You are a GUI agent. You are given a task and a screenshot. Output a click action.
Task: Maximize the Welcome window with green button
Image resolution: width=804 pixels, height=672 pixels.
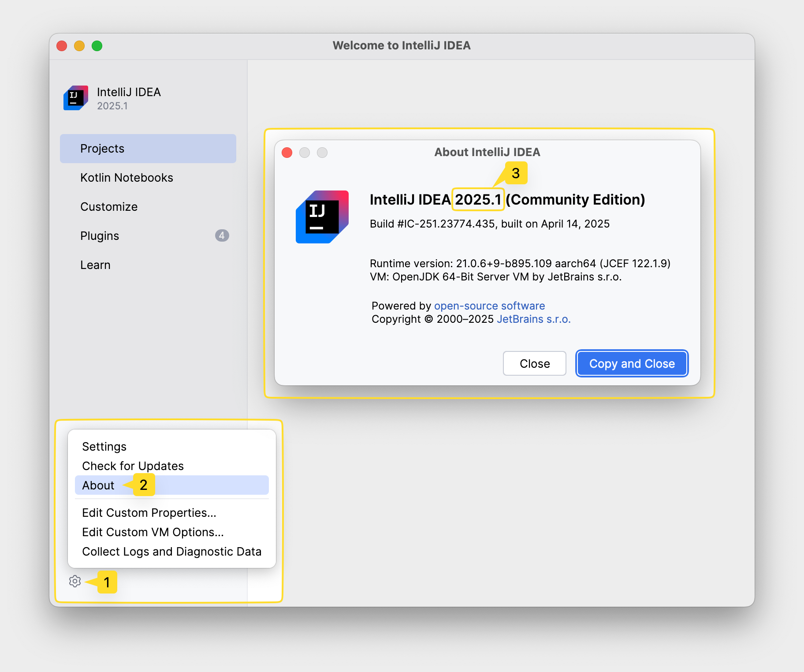[x=97, y=46]
